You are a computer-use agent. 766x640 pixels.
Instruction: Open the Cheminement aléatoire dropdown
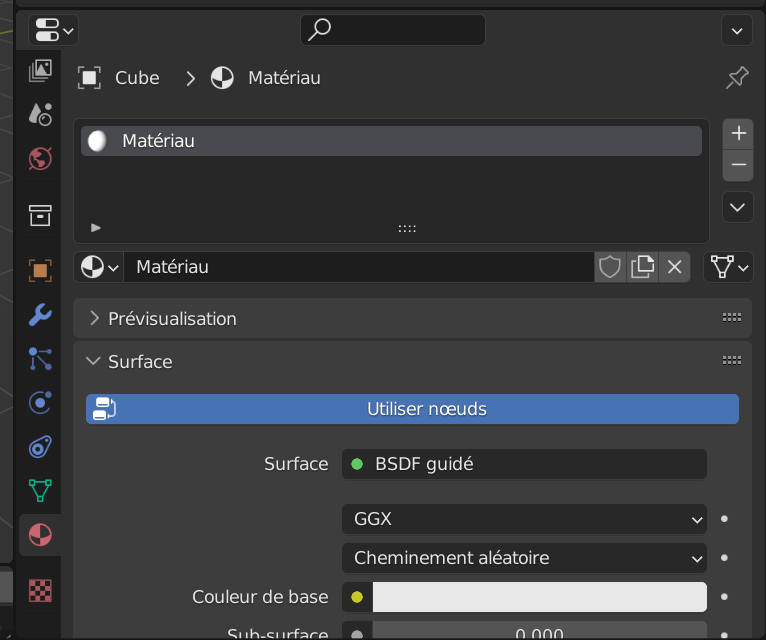click(524, 558)
